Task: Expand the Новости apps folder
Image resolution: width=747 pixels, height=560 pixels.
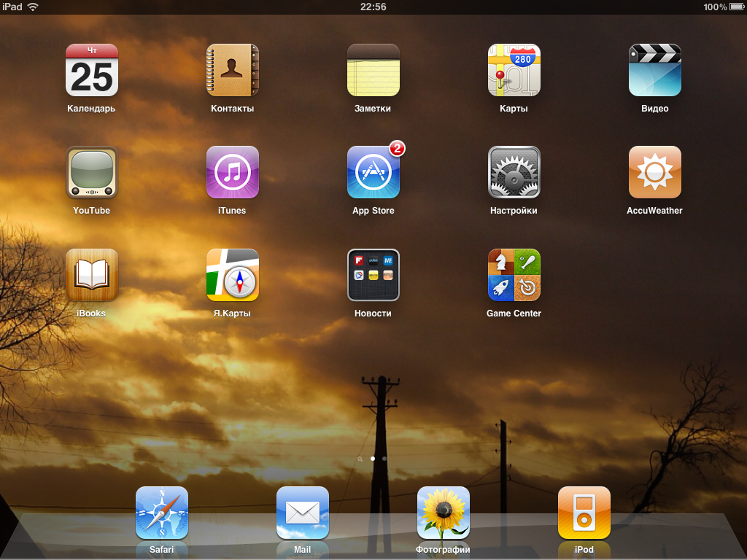Action: (x=373, y=276)
